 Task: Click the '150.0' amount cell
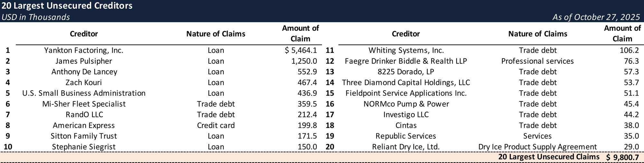[x=307, y=147]
